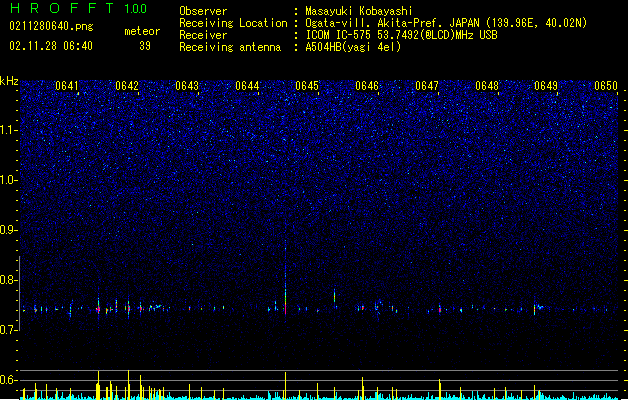
Task: Select the Ogata-vill. Akita-Pref. JAPAN location text
Action: coord(446,23)
